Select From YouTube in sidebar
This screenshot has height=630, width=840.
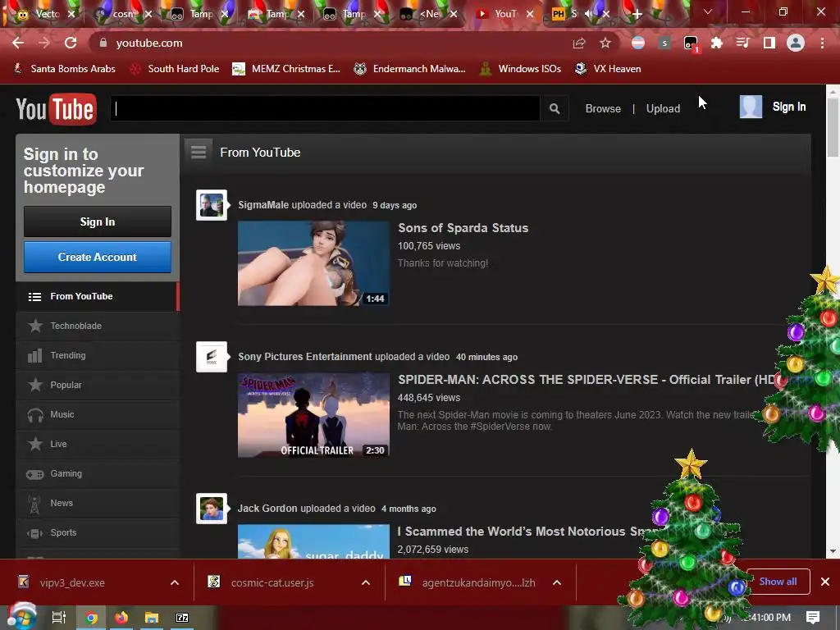click(x=98, y=296)
